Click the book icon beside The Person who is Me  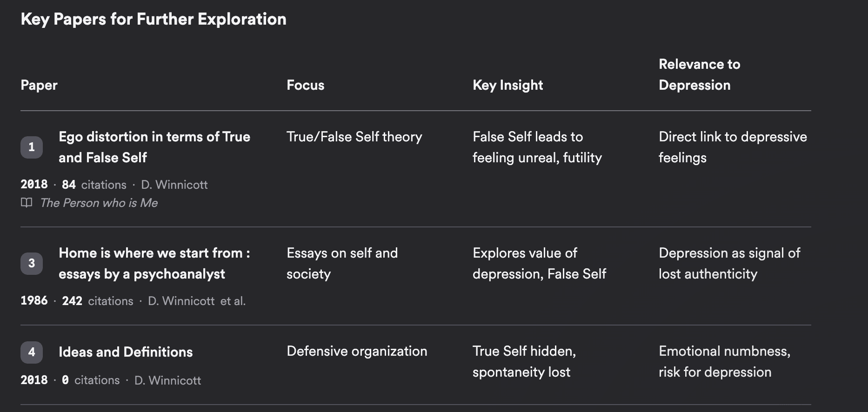point(27,203)
